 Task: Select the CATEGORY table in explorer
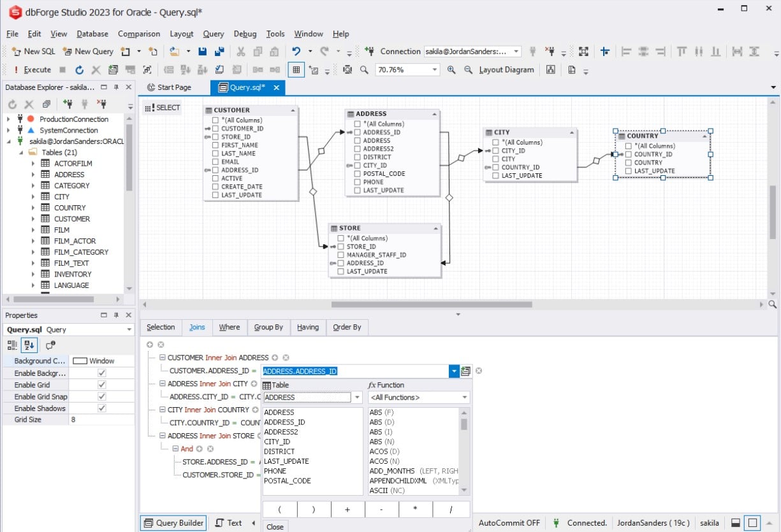click(x=71, y=186)
